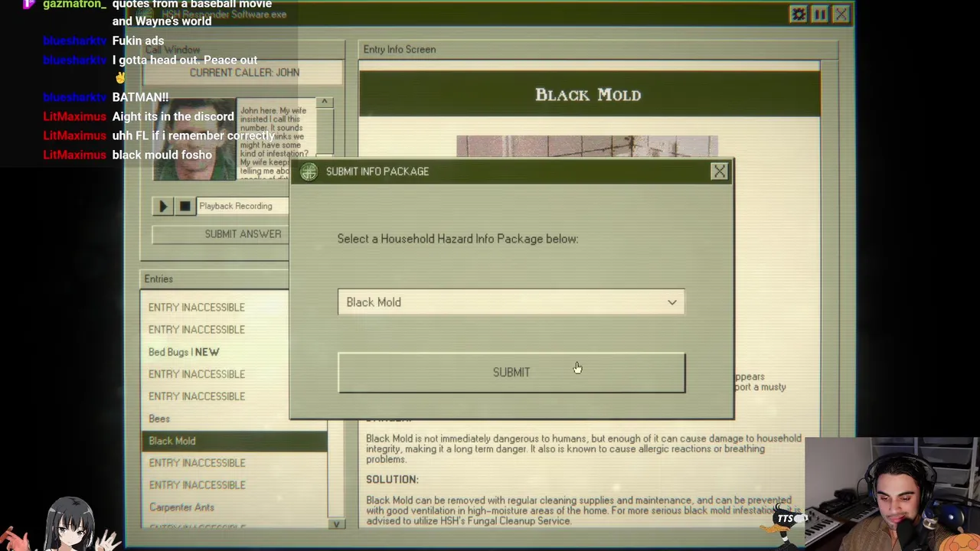Close the HSH Responder Software window

(841, 15)
